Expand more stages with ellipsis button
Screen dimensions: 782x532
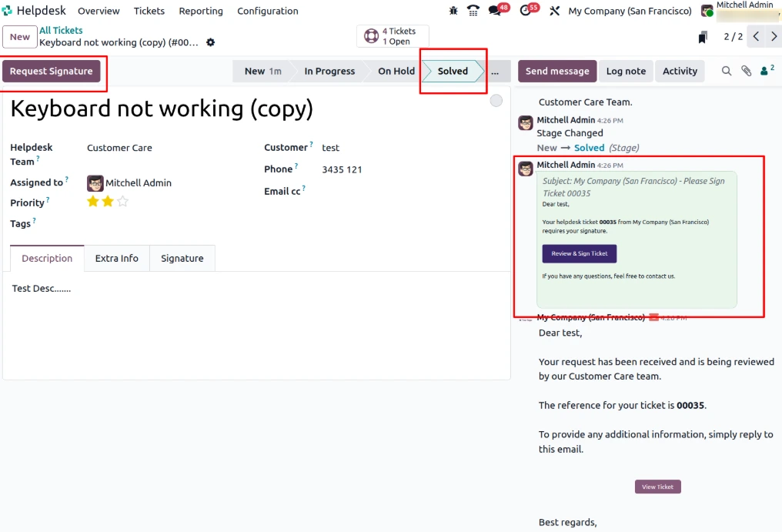tap(494, 71)
